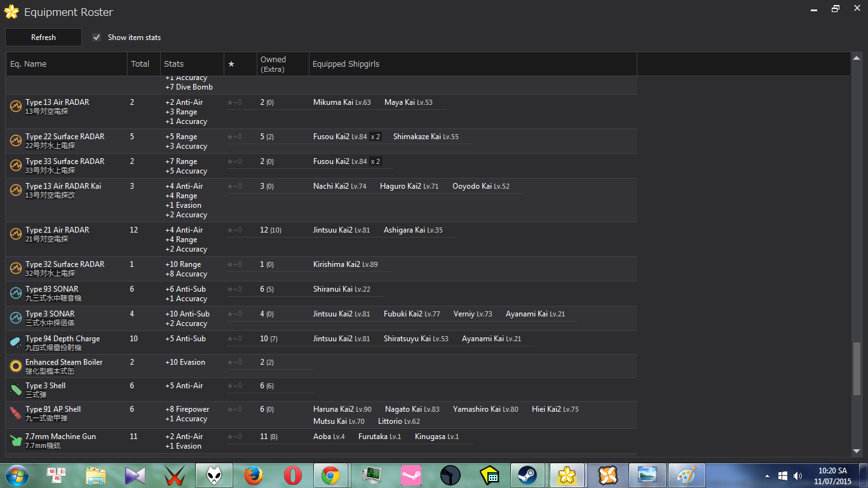Open the file explorer taskbar icon
Viewport: 868px width, 488px height.
[x=96, y=475]
